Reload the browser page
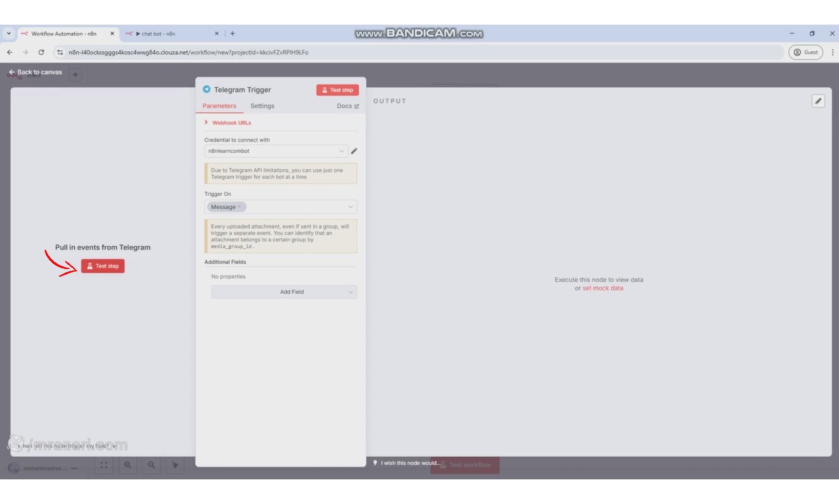This screenshot has width=839, height=504. [42, 52]
